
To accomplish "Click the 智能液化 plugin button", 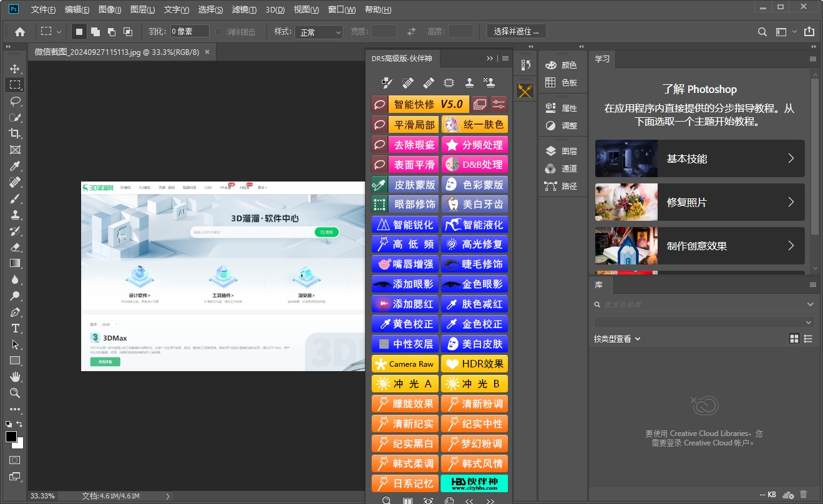I will [474, 225].
